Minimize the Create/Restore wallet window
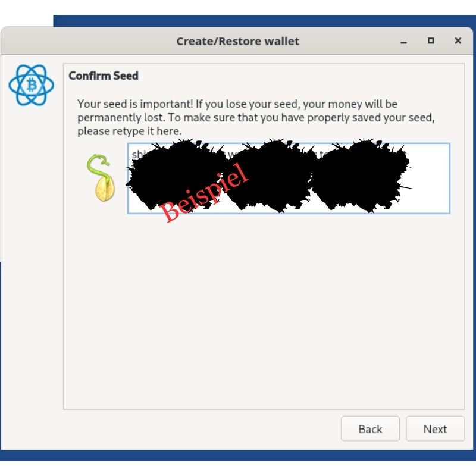 point(404,41)
